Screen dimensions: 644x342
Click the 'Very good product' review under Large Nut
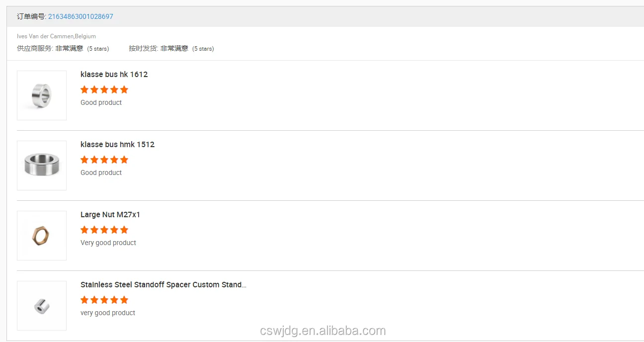(108, 243)
